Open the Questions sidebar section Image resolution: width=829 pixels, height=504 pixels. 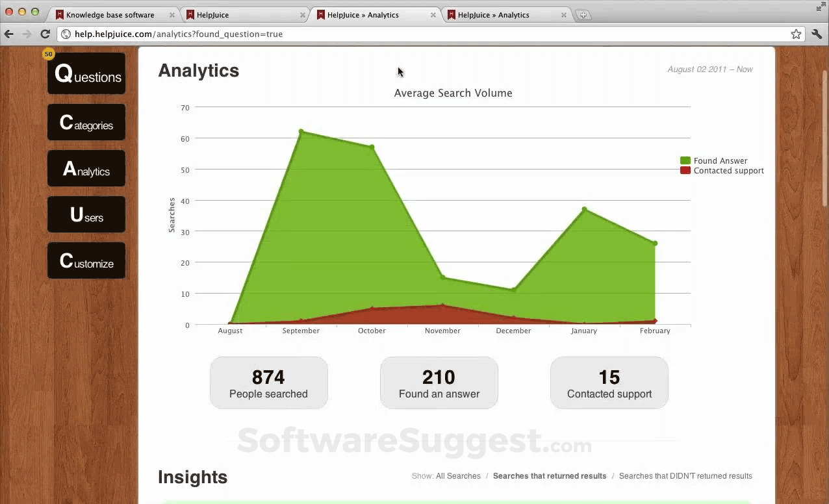pos(86,73)
